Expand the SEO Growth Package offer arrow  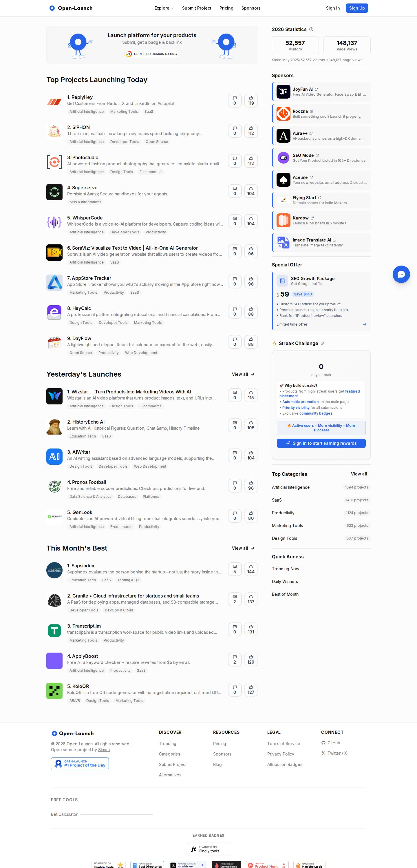point(365,324)
